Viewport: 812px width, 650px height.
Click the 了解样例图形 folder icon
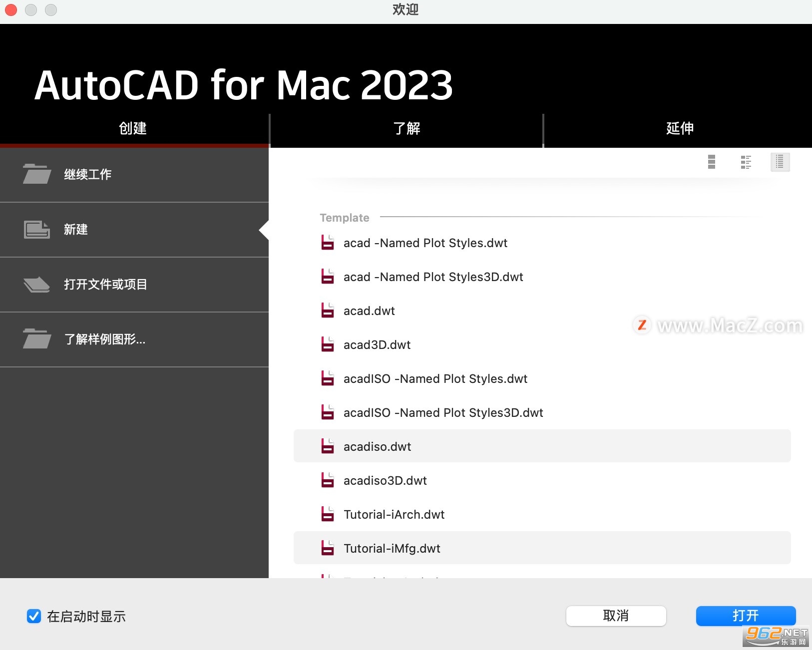pos(37,338)
